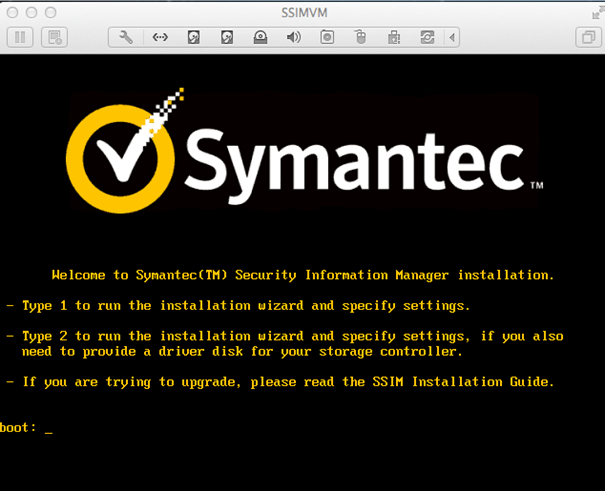
Task: Pause the SSIMVM virtual machine
Action: [20, 37]
